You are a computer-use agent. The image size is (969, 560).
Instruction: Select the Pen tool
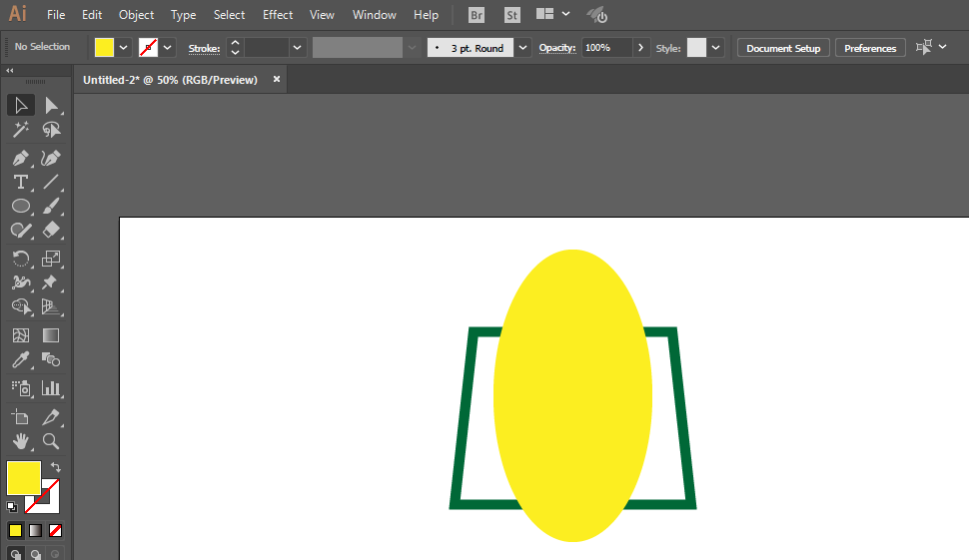coord(20,158)
